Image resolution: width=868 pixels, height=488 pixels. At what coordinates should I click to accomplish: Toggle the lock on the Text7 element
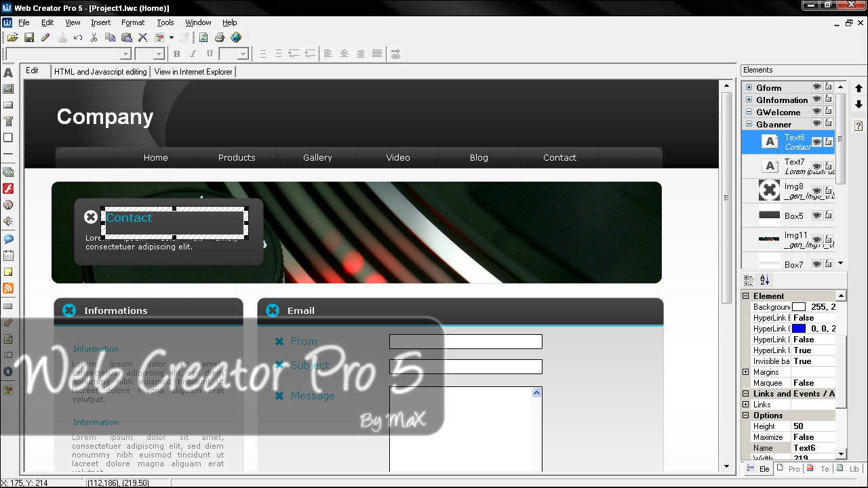pos(828,167)
